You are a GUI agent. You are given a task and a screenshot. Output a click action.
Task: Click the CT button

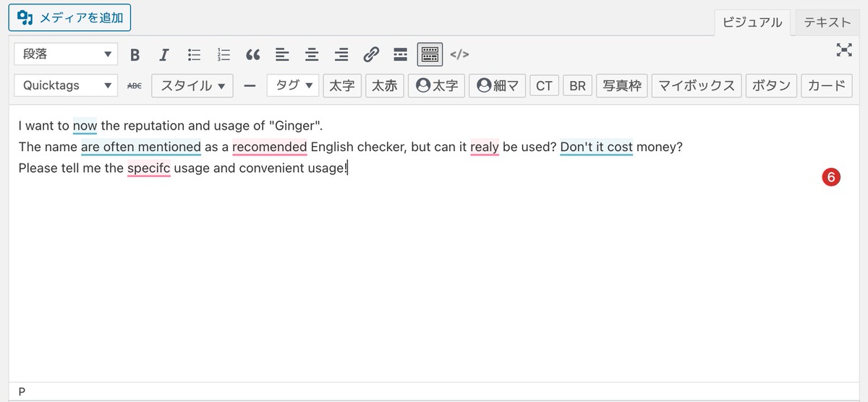(544, 85)
